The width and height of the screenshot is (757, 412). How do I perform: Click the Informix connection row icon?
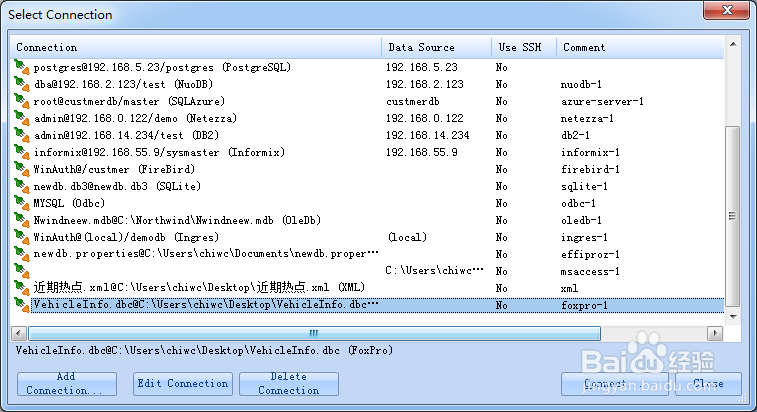click(x=22, y=152)
